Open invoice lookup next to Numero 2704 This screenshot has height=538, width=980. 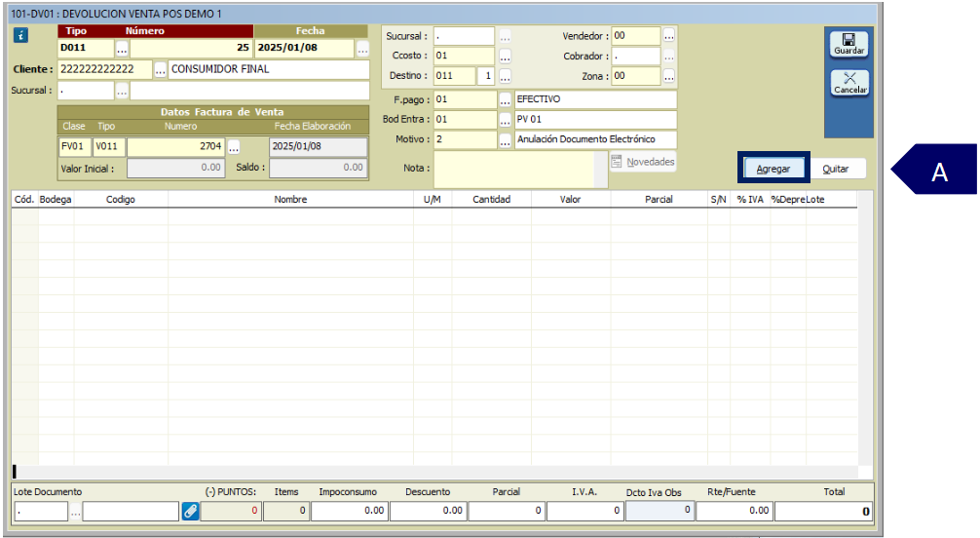tap(234, 147)
